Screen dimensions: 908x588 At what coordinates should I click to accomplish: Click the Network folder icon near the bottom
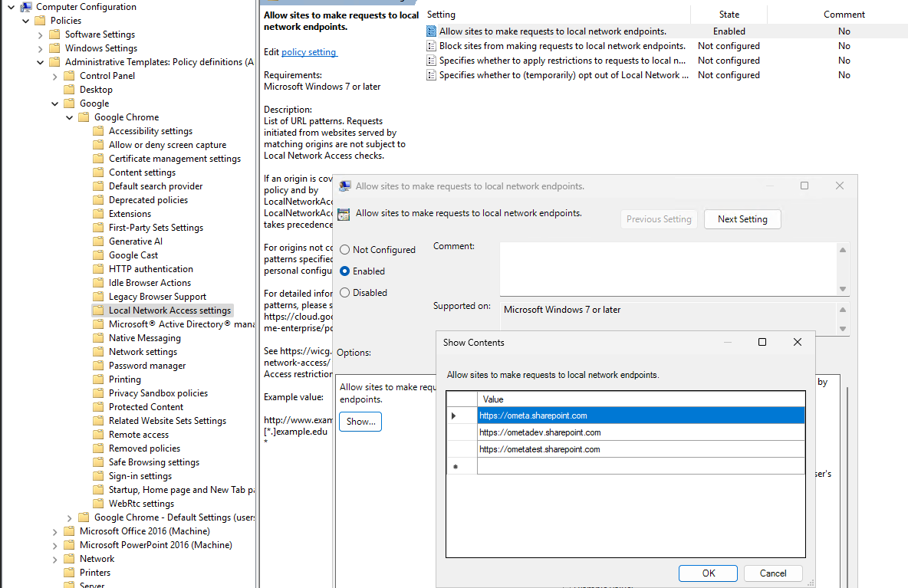point(69,559)
